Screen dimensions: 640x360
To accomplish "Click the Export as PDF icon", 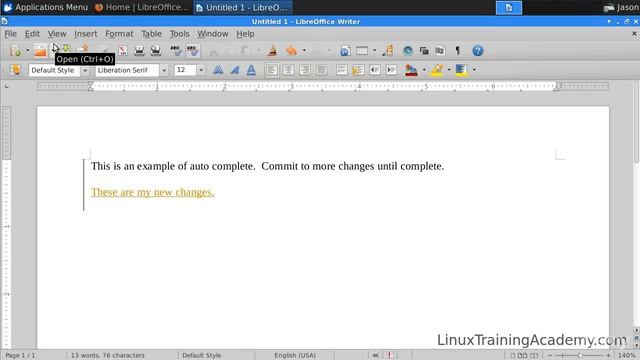I will click(x=123, y=51).
